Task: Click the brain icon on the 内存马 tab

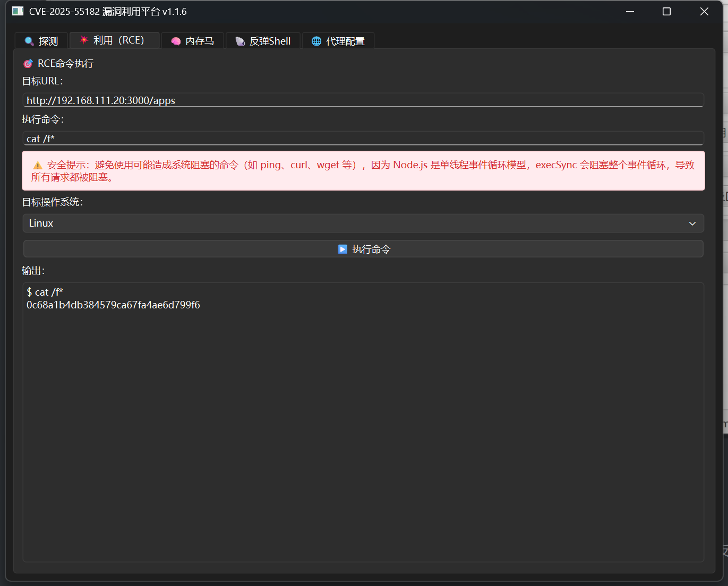Action: click(176, 41)
